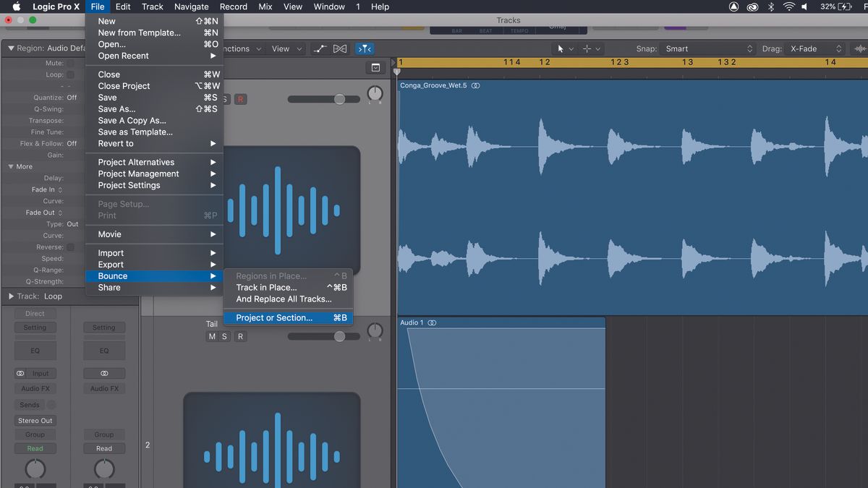868x488 pixels.
Task: Click the loop icon beside Conga_Groove_Wet.5 name
Action: point(476,85)
